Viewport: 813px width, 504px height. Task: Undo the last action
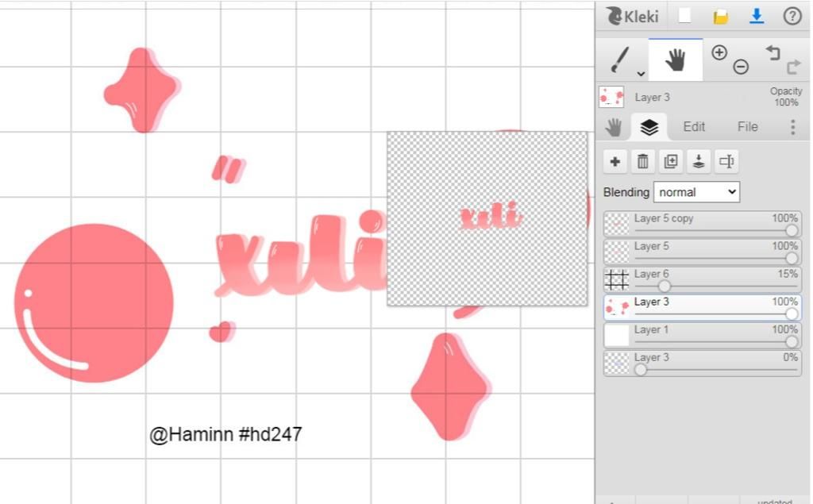773,53
